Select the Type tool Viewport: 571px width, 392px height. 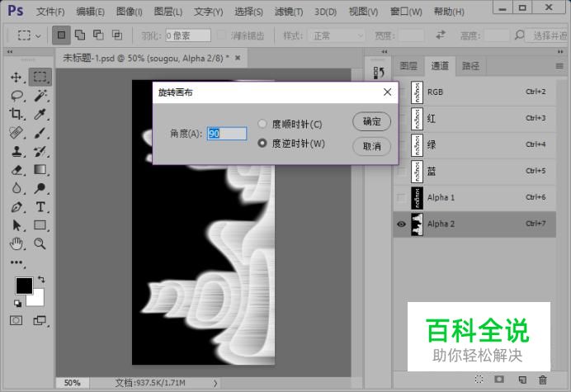pos(40,207)
